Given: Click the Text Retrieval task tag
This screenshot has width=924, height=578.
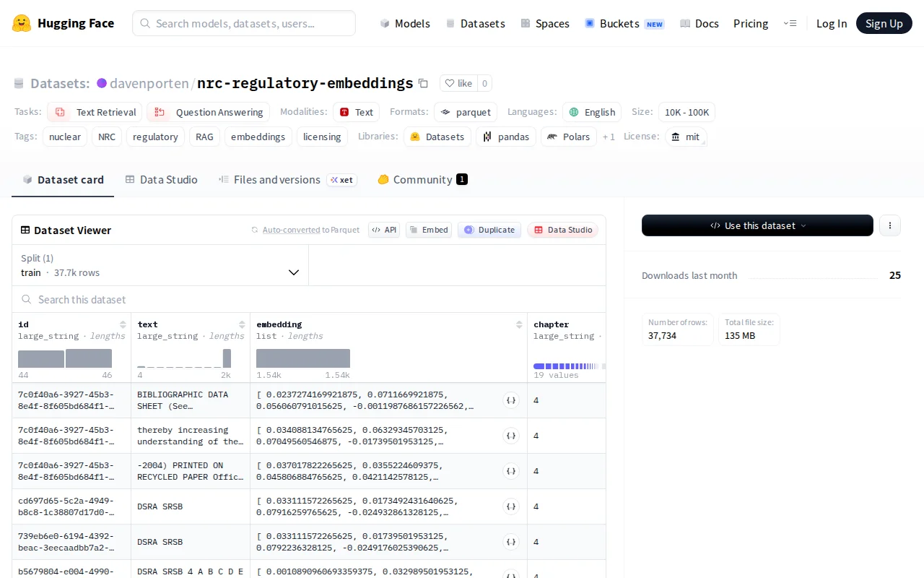Looking at the screenshot, I should point(95,112).
